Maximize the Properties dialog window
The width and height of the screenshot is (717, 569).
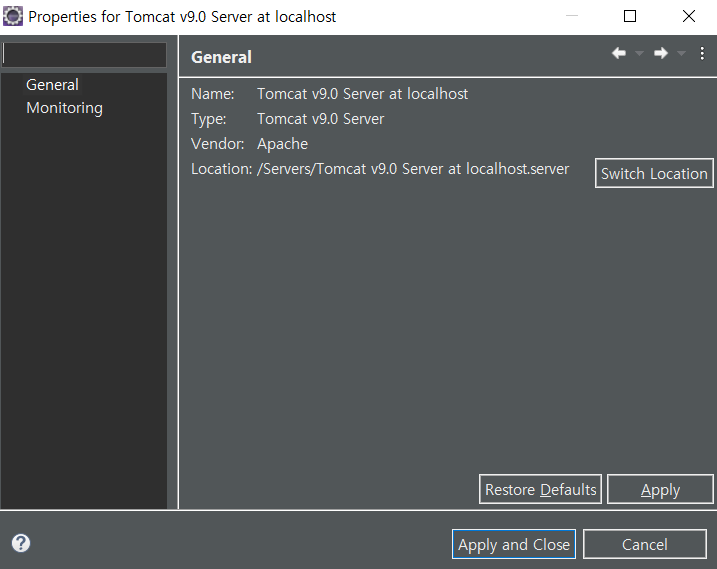point(630,16)
